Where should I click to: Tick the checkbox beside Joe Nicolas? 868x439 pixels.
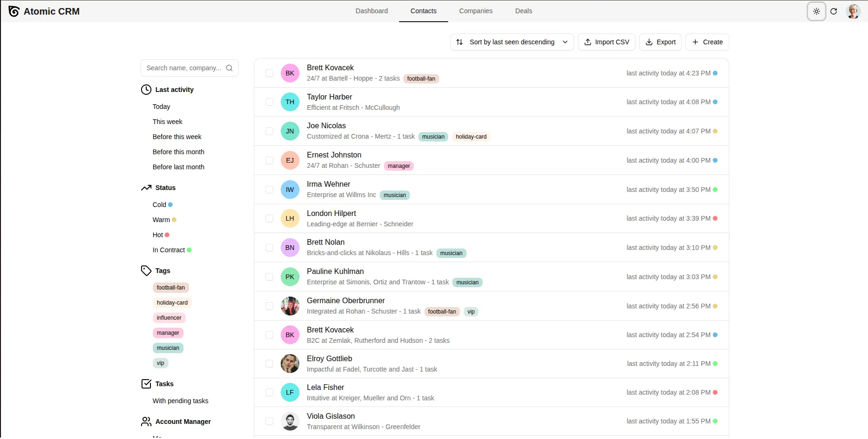pos(269,131)
